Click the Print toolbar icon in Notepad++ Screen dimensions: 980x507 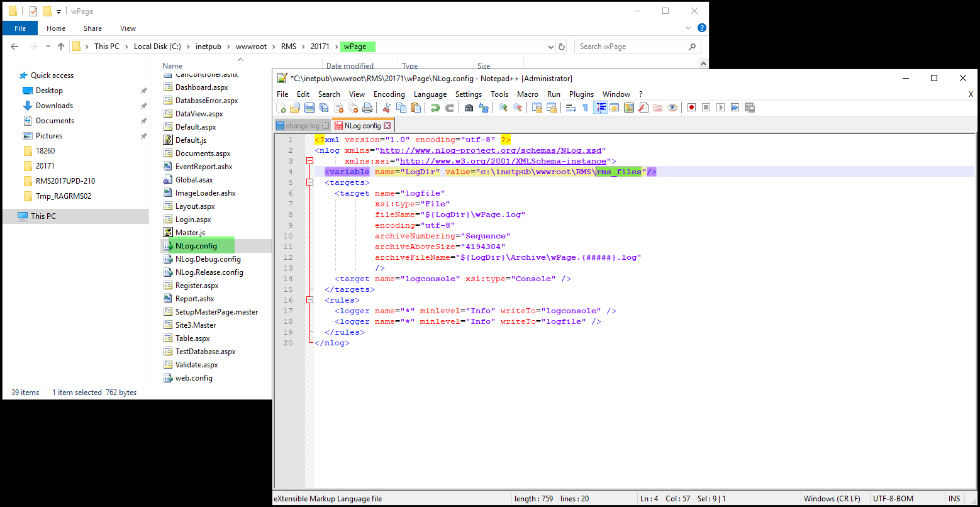[367, 108]
